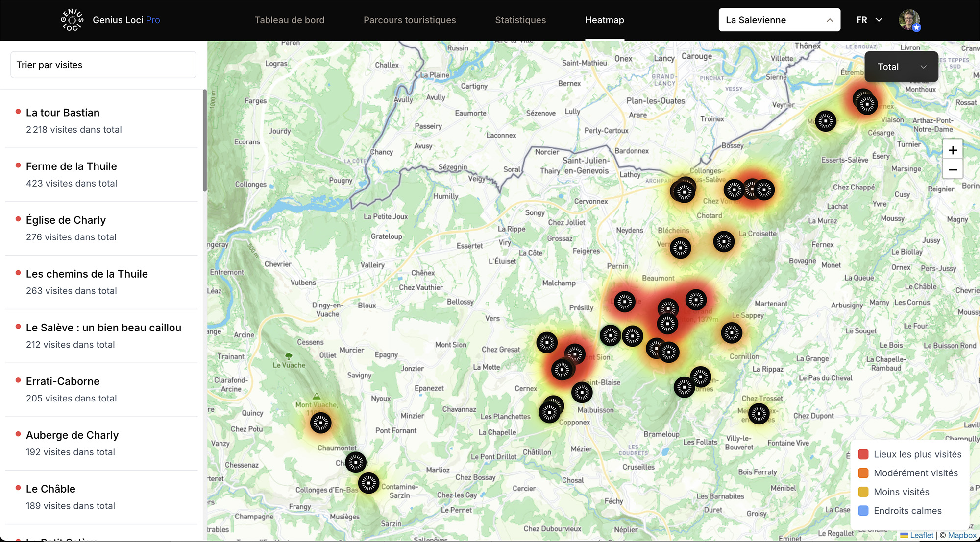Screen dimensions: 980x542
Task: Click '189 visites dans total' text
Action: click(71, 506)
